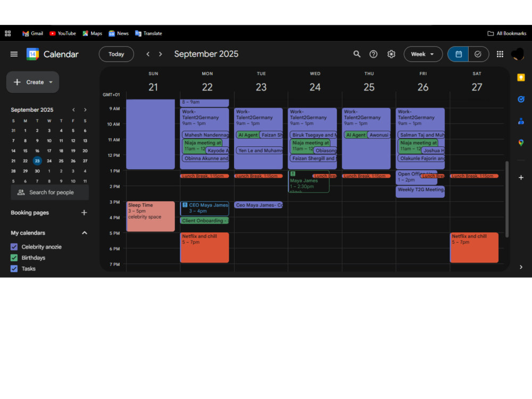This screenshot has height=399, width=532.
Task: Open Contacts side panel icon
Action: (521, 121)
